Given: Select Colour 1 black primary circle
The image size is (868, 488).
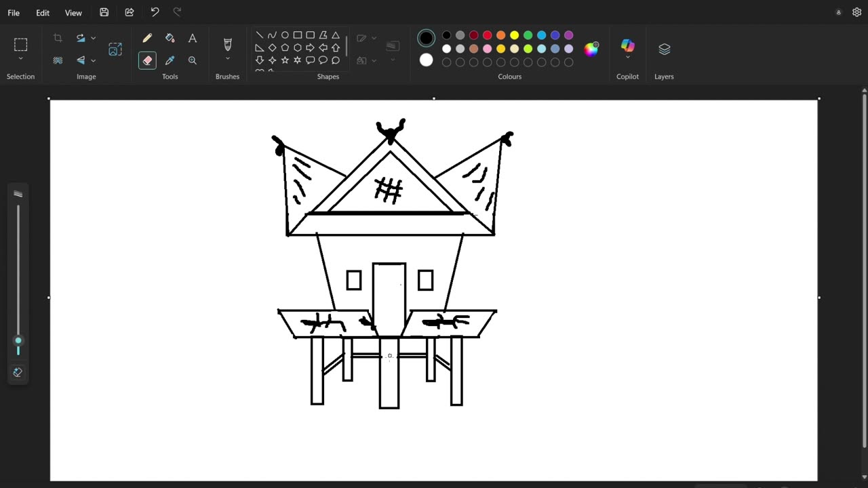Looking at the screenshot, I should (427, 38).
